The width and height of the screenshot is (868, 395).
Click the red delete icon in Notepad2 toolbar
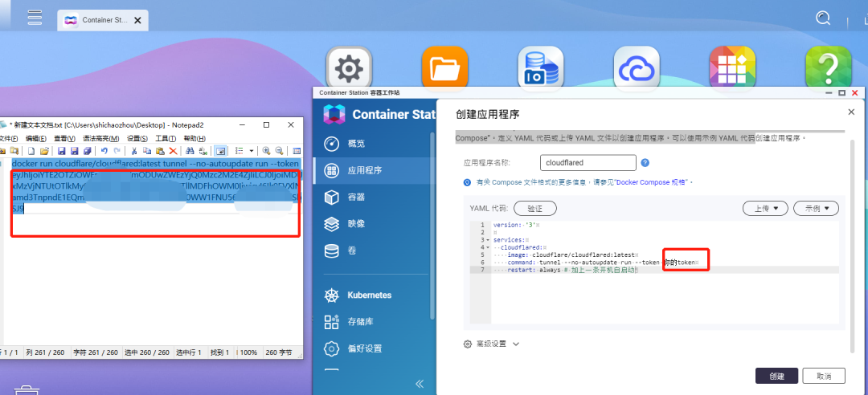click(x=173, y=151)
